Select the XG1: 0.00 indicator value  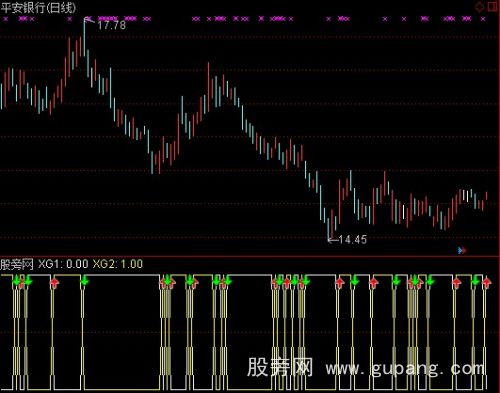coord(63,264)
